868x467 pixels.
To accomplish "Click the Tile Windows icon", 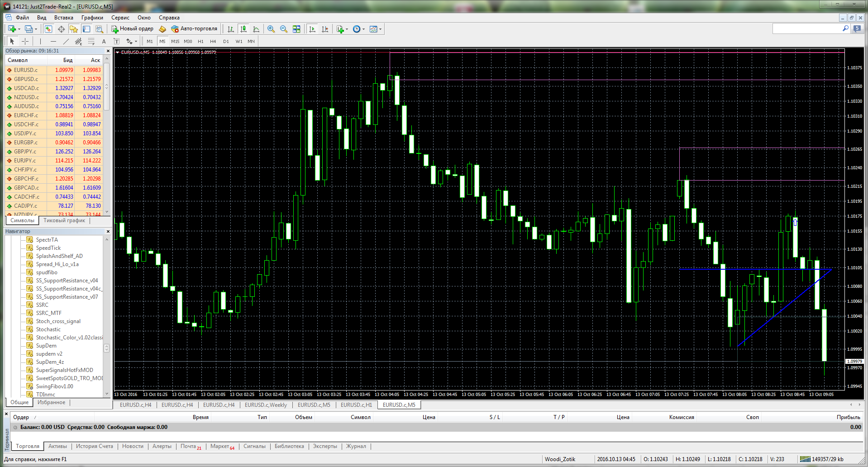I will [x=296, y=29].
